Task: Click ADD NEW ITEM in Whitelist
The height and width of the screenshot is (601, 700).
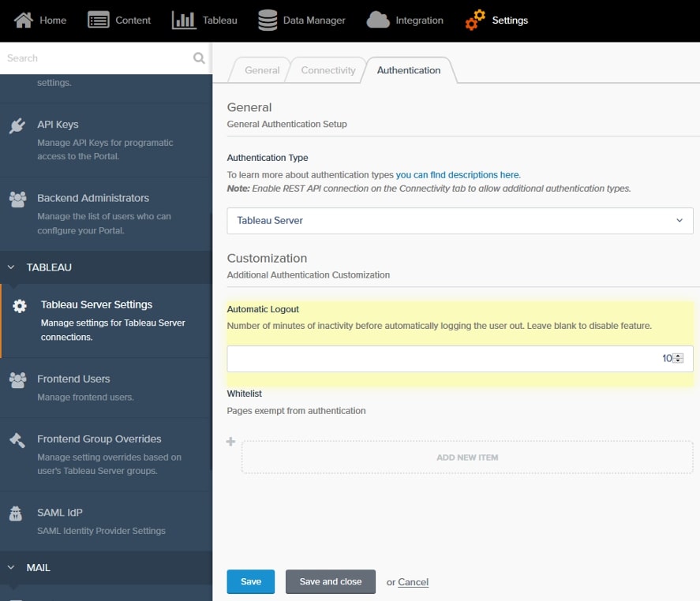Action: 467,457
